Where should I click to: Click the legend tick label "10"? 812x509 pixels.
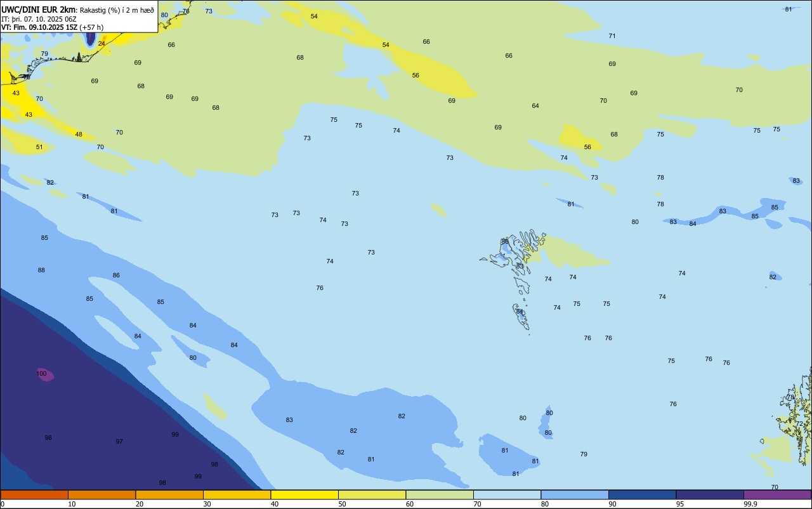pyautogui.click(x=72, y=504)
